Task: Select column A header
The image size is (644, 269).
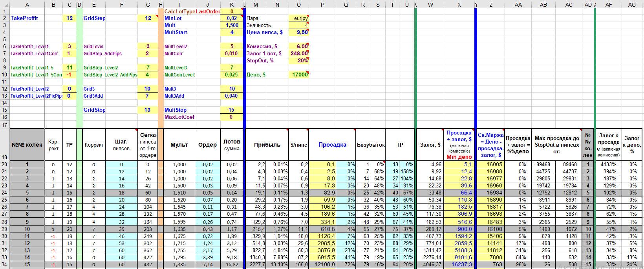Action: coord(27,5)
